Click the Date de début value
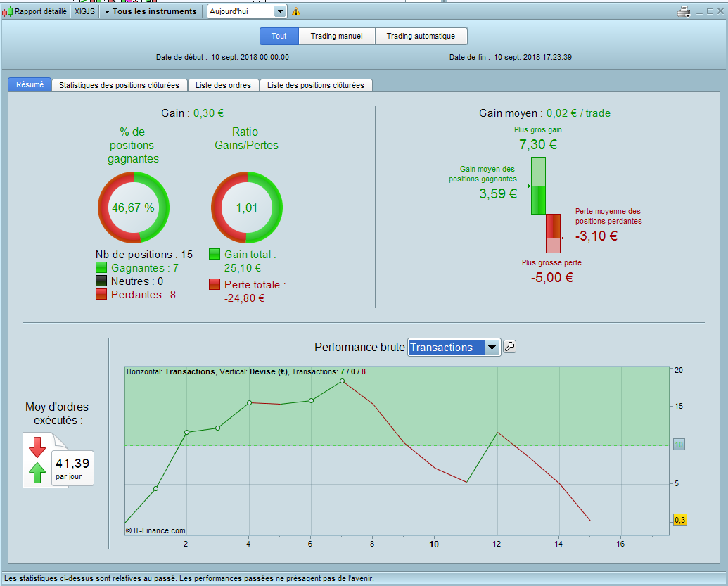 click(250, 57)
